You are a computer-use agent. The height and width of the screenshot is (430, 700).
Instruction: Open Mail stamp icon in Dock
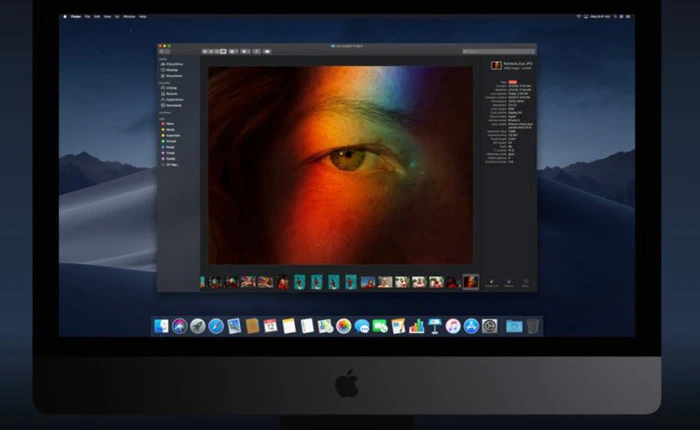tap(234, 326)
